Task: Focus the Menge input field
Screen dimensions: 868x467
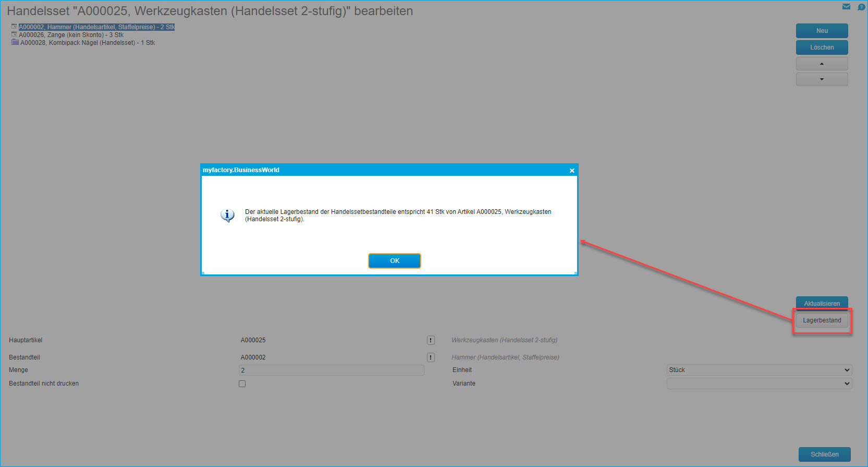Action: 332,370
